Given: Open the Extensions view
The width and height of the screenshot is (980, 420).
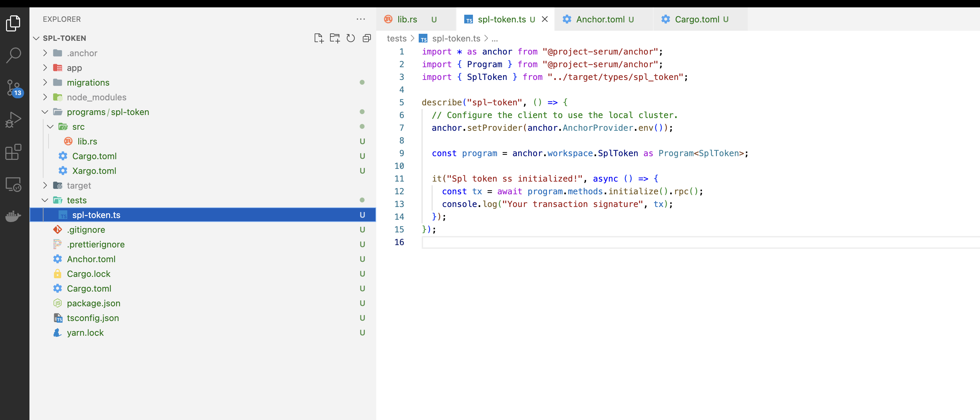Looking at the screenshot, I should click(14, 152).
